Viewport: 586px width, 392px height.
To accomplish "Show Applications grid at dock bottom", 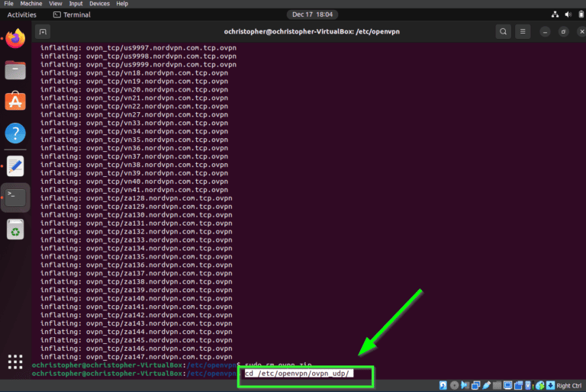I will click(x=15, y=361).
